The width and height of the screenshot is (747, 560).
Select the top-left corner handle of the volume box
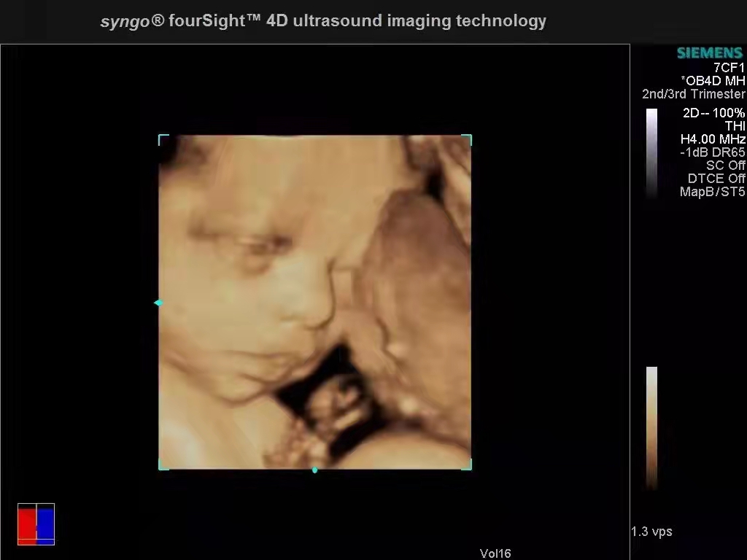tap(163, 139)
